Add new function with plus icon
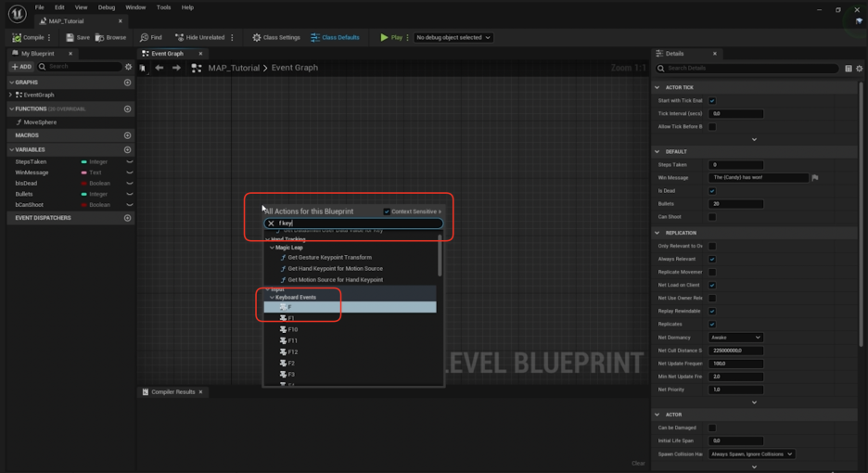868x473 pixels. 127,109
